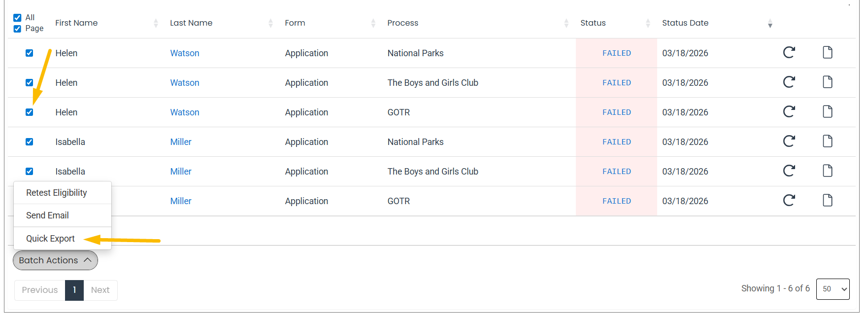This screenshot has height=320, width=868.
Task: Sort by the Status Date column
Action: [x=685, y=23]
